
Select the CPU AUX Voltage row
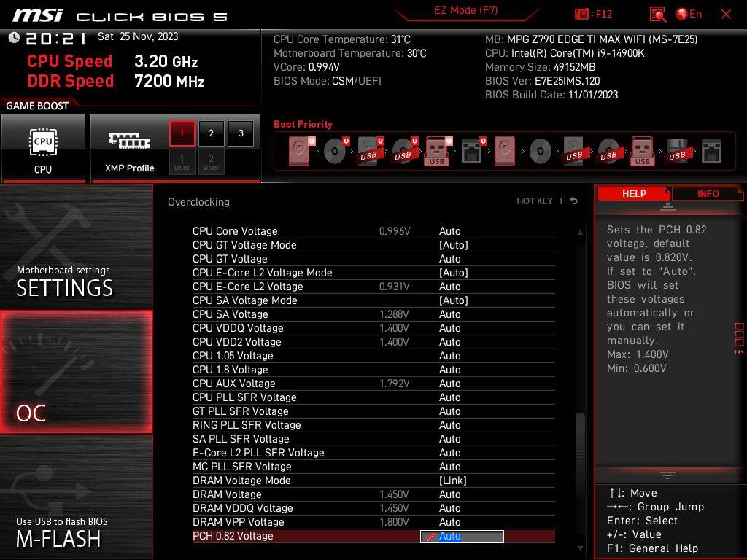tap(373, 384)
